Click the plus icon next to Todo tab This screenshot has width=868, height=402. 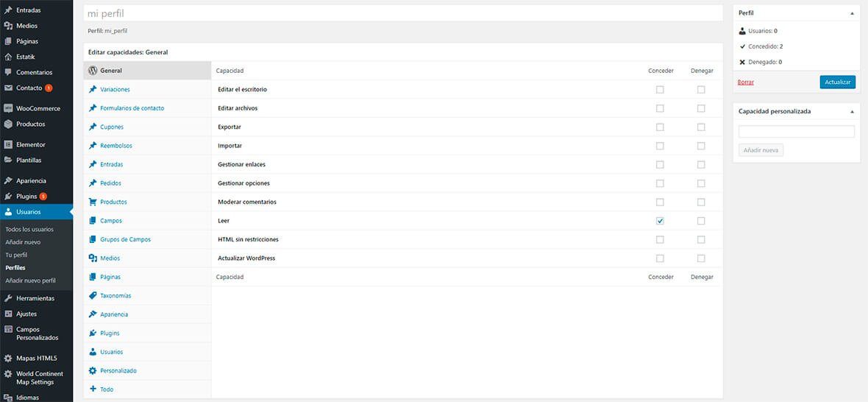pyautogui.click(x=93, y=389)
